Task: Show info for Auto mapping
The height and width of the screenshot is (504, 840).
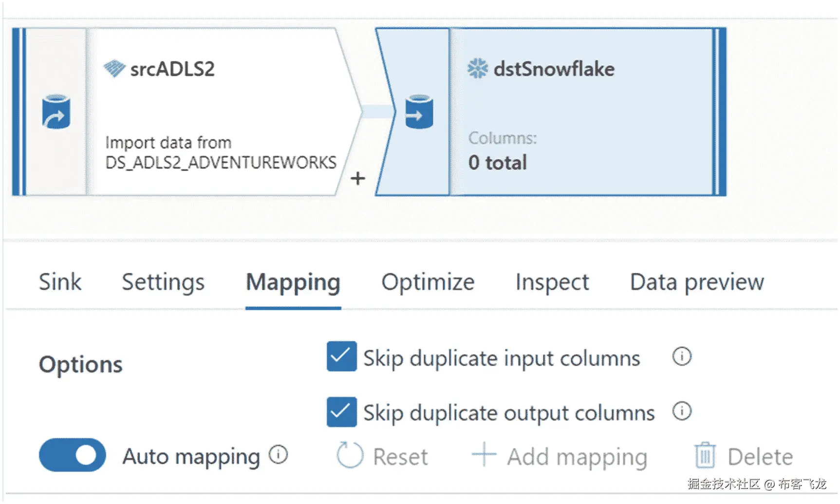Action: (x=279, y=455)
